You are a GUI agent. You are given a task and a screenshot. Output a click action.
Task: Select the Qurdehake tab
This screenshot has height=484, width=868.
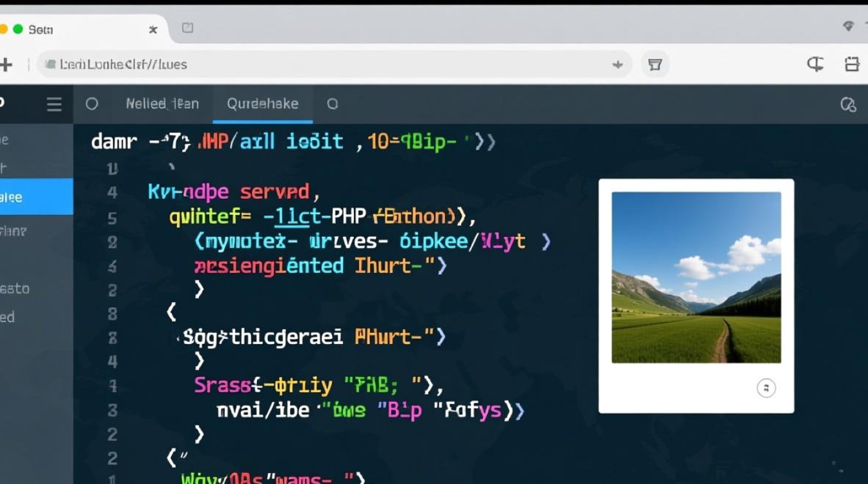pos(262,104)
